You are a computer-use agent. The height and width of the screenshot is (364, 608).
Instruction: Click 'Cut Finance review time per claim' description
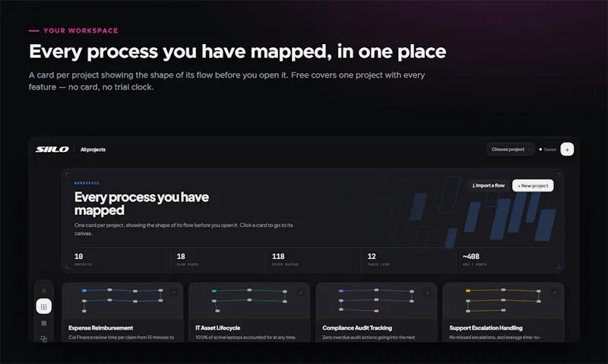click(121, 337)
